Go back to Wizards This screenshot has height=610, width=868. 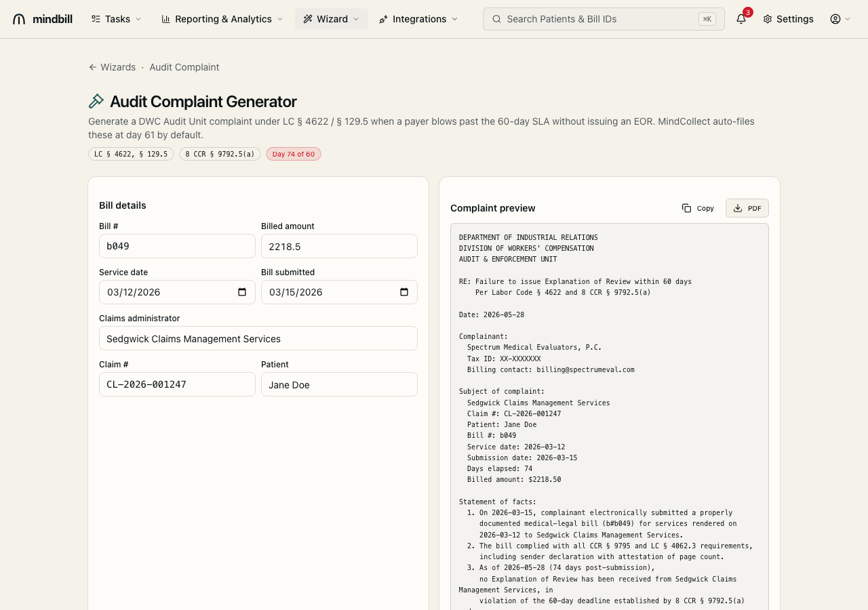click(x=112, y=67)
